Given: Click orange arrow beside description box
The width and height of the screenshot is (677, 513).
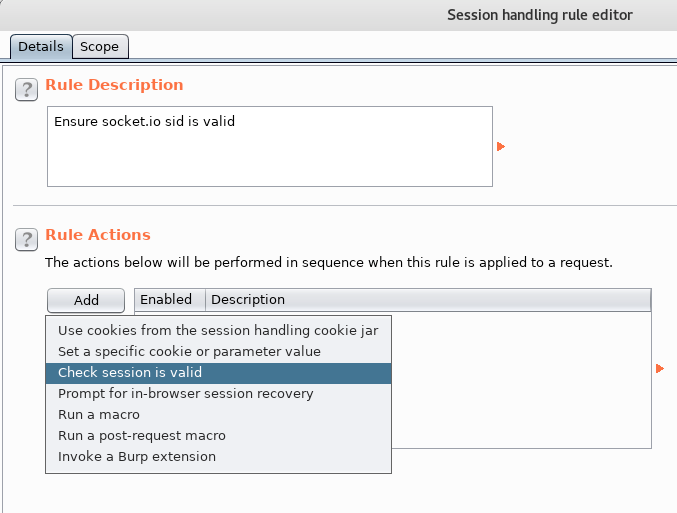Looking at the screenshot, I should point(501,147).
